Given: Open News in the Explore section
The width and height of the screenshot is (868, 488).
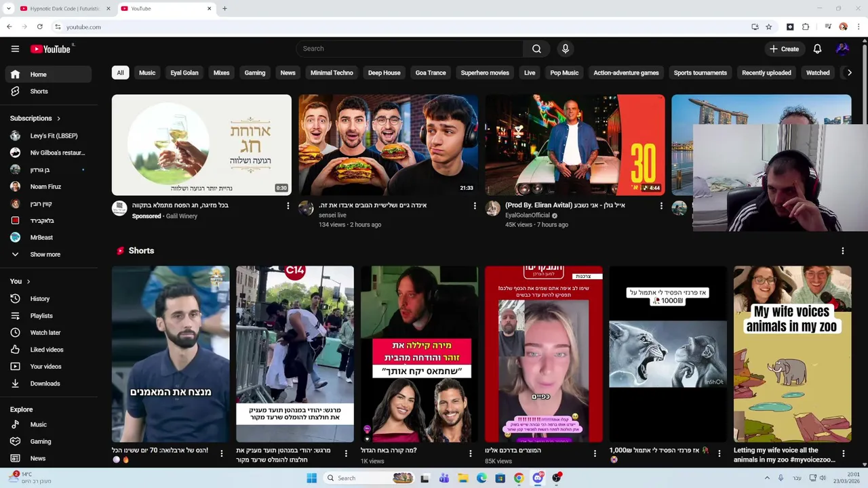Looking at the screenshot, I should 47,458.
